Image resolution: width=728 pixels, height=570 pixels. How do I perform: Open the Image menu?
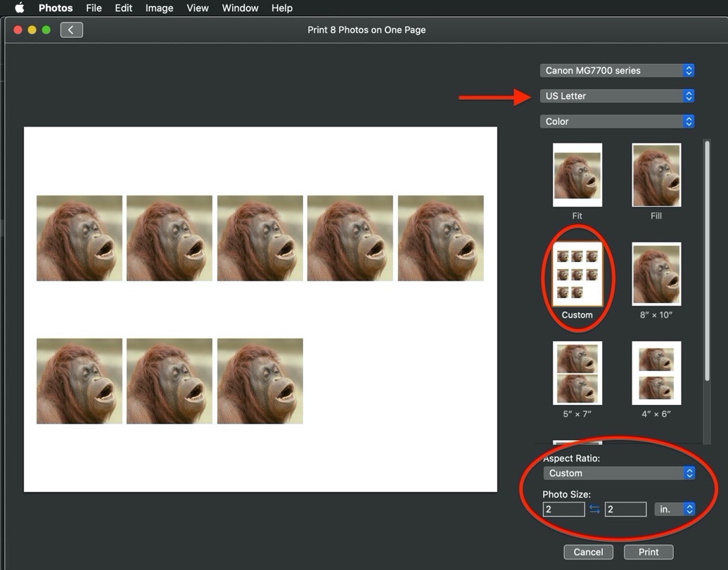159,8
